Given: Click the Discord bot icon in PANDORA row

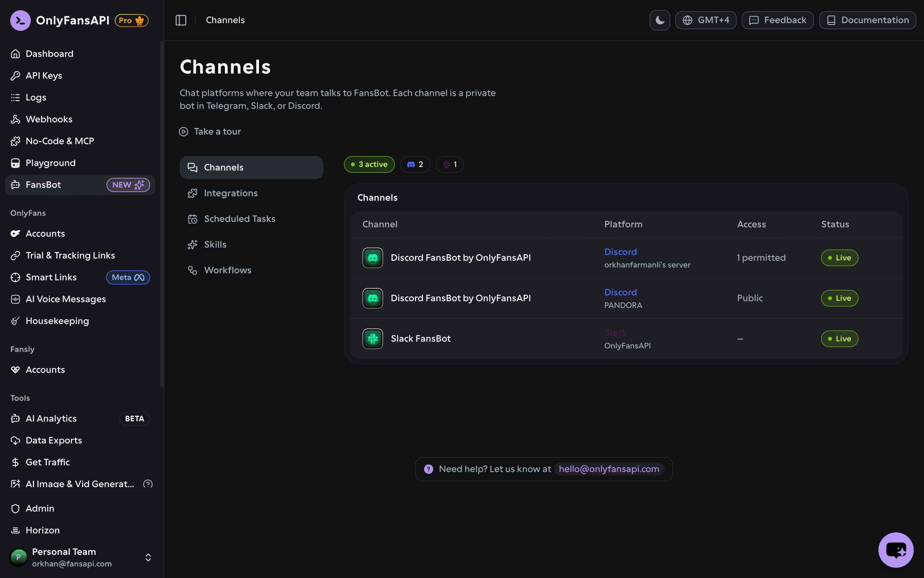Looking at the screenshot, I should 373,298.
